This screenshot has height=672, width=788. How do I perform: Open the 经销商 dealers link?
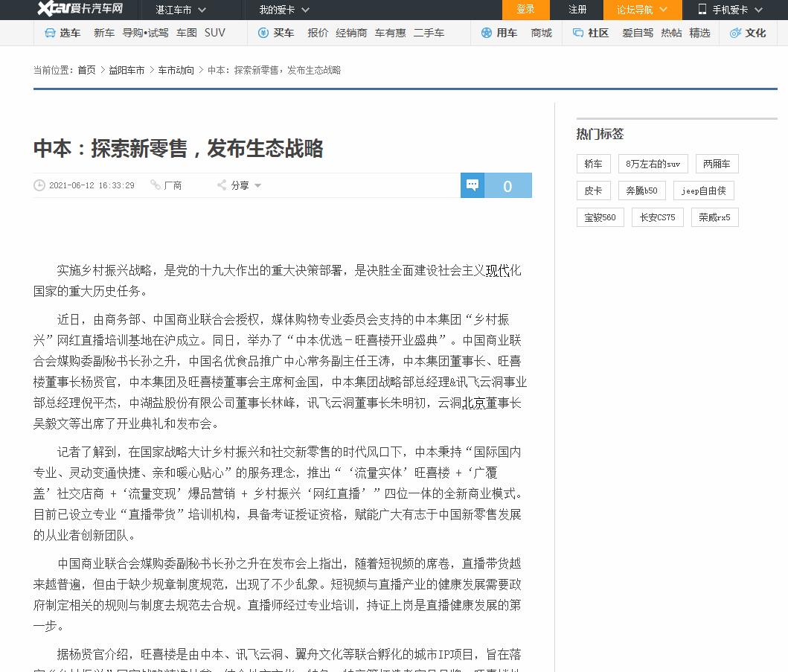pyautogui.click(x=351, y=33)
